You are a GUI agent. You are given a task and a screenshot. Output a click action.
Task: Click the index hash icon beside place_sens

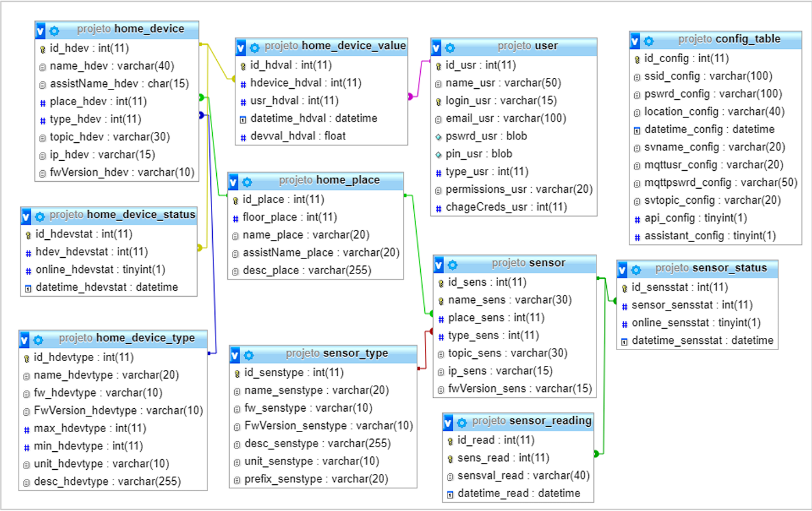441,318
